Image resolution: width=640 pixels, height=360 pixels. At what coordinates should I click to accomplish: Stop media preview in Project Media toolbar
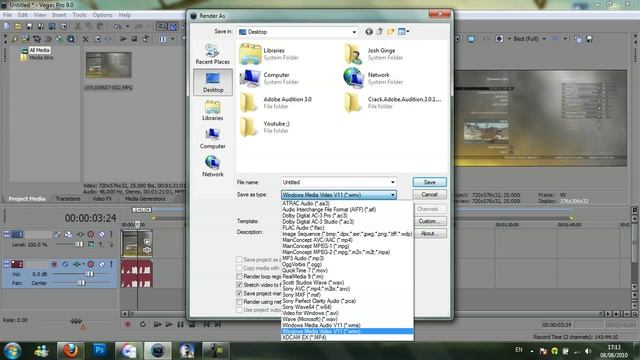134,39
